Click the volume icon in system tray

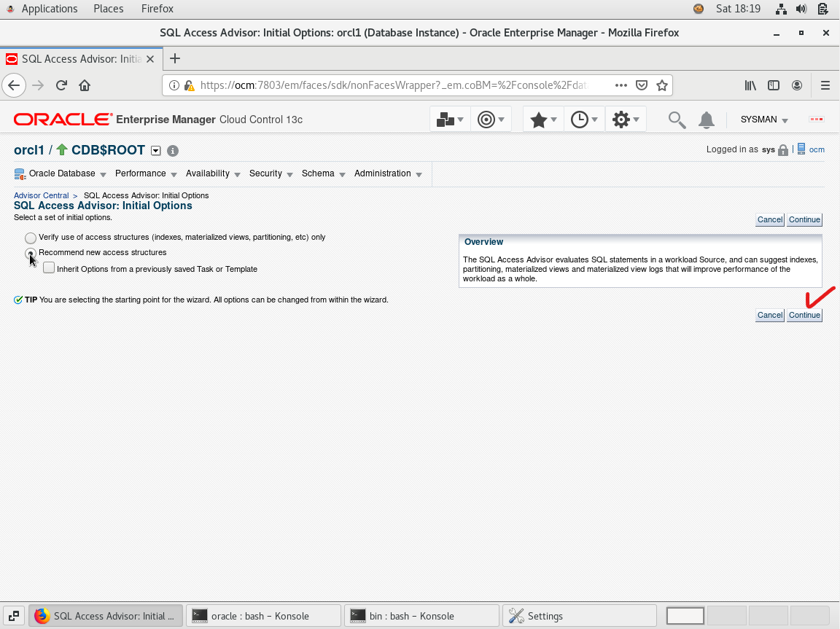coord(801,9)
